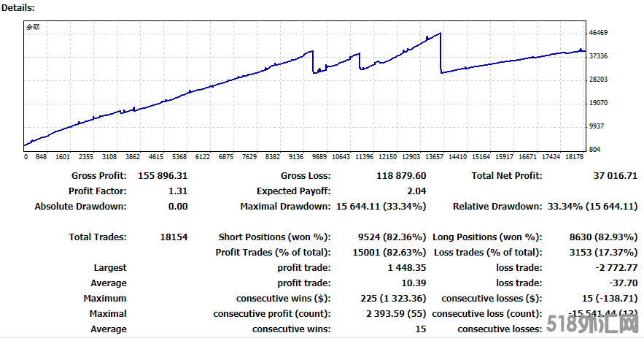The height and width of the screenshot is (341, 644).
Task: Select consecutive wins ($): label
Action: coord(284,298)
